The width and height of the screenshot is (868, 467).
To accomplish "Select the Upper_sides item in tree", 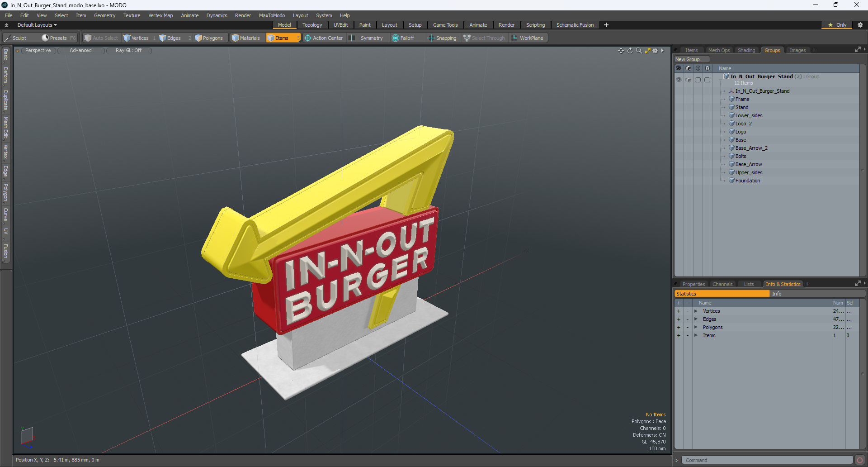I will [x=749, y=172].
